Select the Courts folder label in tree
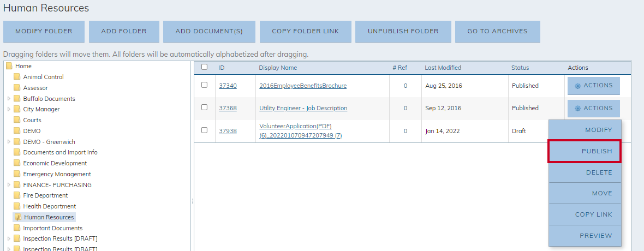Image resolution: width=644 pixels, height=251 pixels. 32,120
